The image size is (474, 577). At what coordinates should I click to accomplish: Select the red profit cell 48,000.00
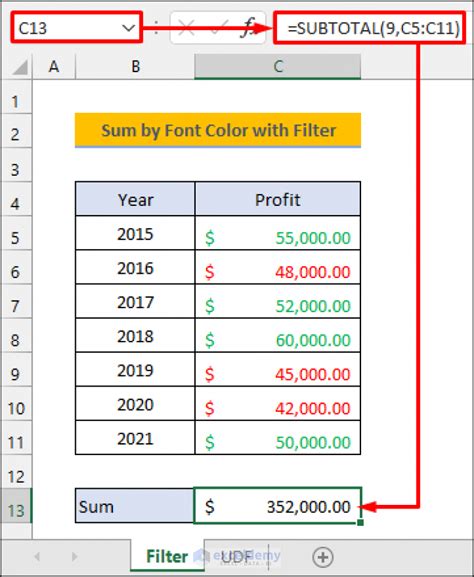(278, 268)
